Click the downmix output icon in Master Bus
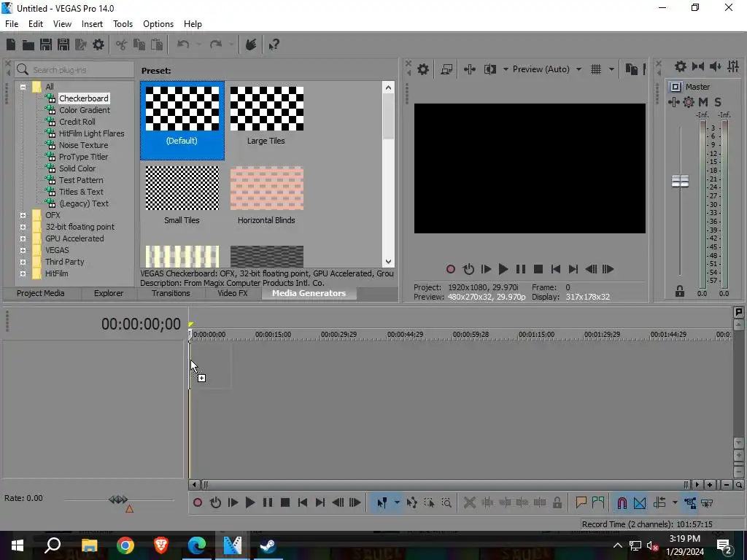 pos(698,66)
